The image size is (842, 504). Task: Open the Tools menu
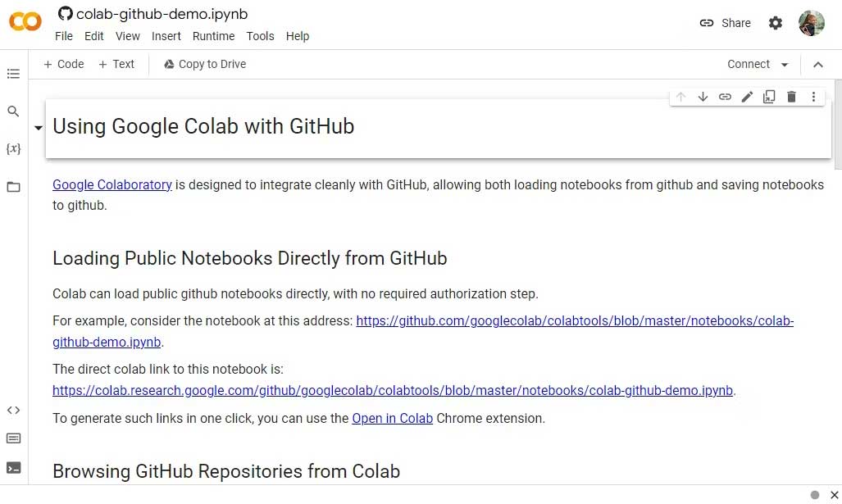[x=260, y=36]
